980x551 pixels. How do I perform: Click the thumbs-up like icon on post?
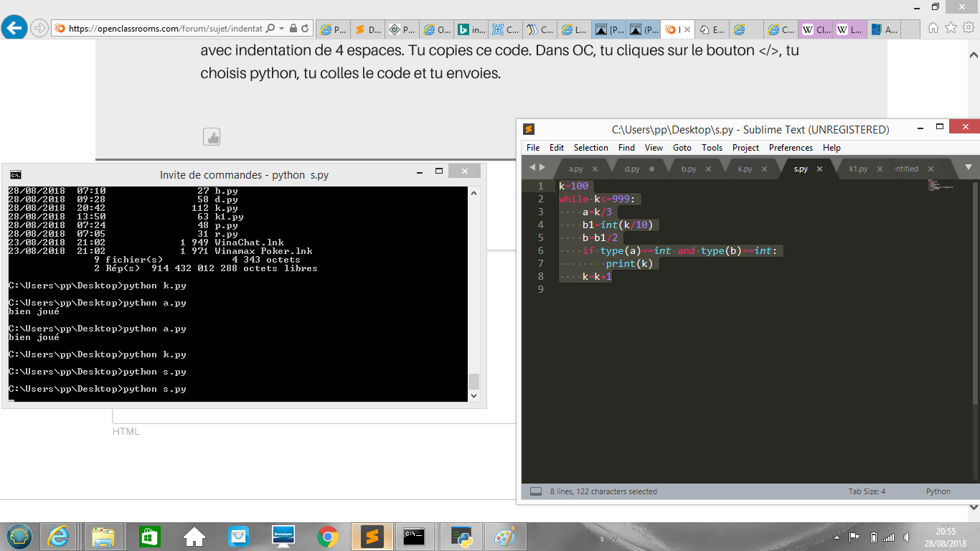212,136
